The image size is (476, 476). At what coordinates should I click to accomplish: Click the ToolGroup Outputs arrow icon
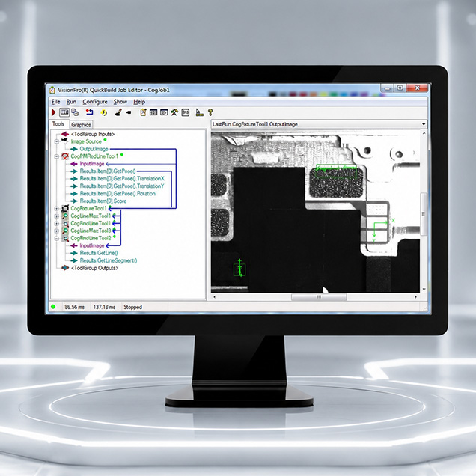pyautogui.click(x=64, y=268)
